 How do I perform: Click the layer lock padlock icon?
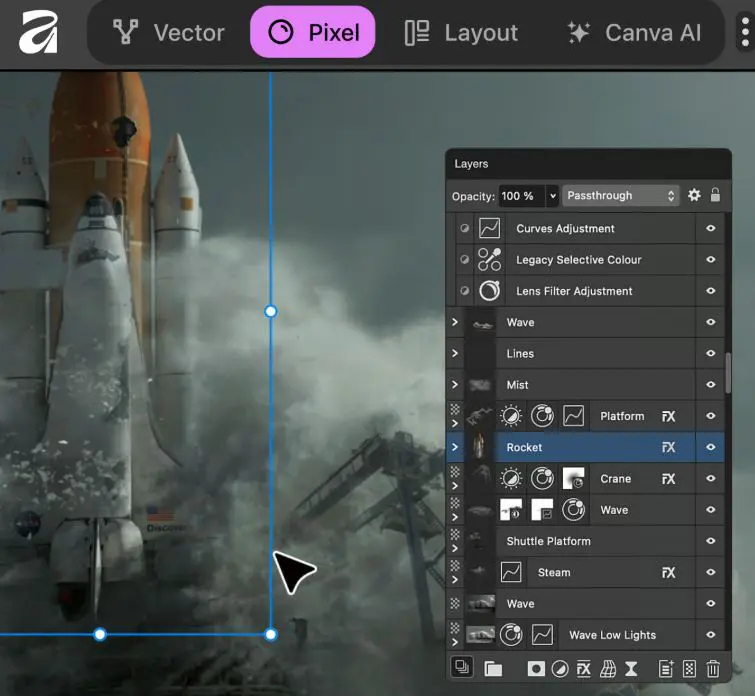click(715, 196)
